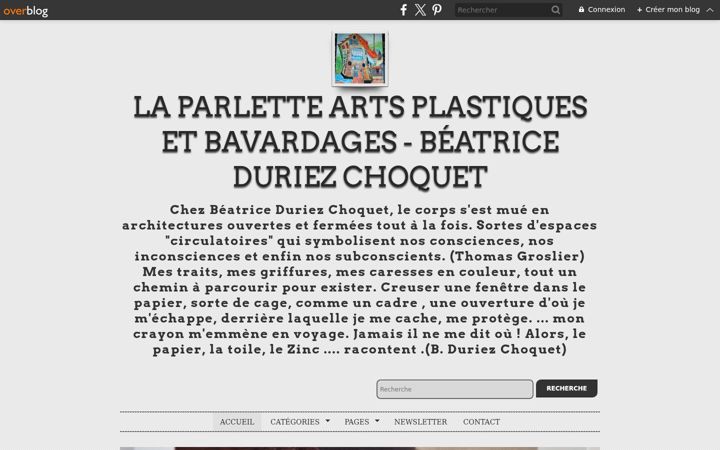Focus the blog Recherche input field
This screenshot has width=720, height=450.
455,389
